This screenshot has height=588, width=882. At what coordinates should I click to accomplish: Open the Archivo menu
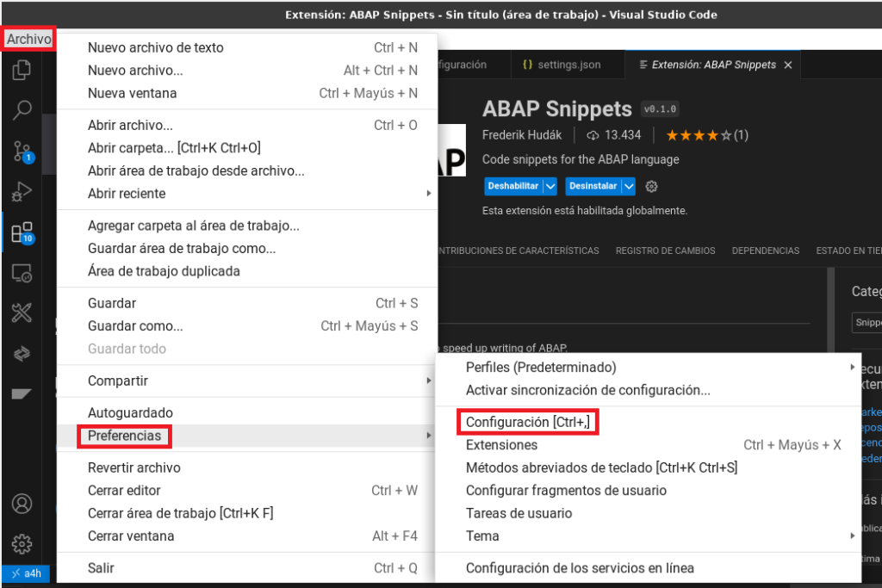[28, 39]
